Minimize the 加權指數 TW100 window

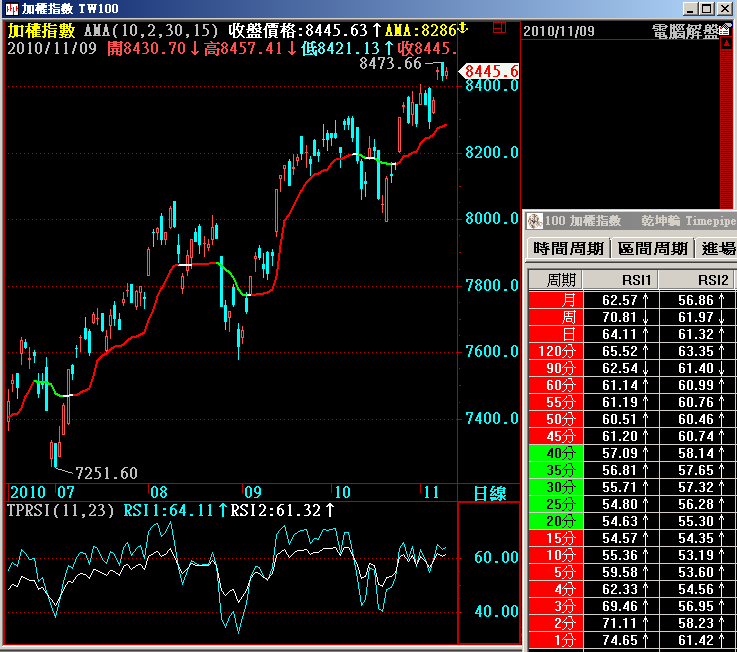689,9
